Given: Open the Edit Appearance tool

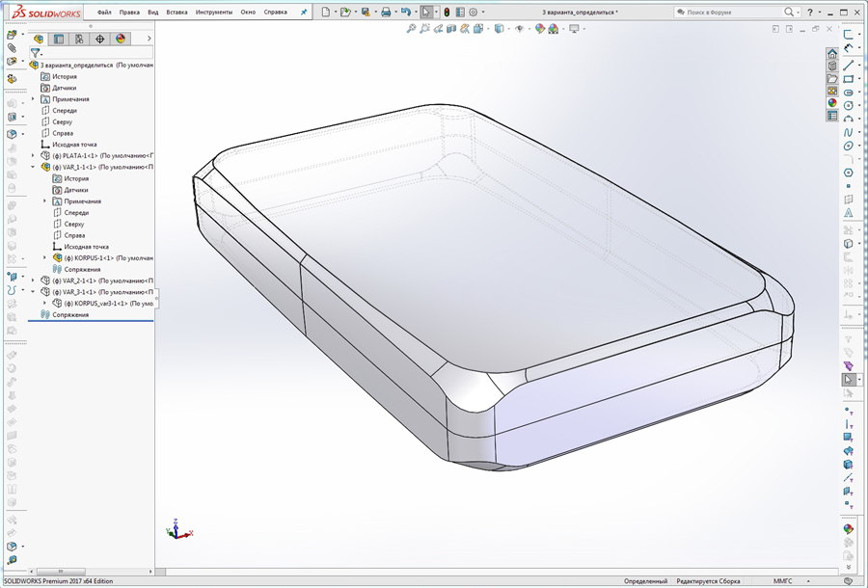Looking at the screenshot, I should 539,29.
